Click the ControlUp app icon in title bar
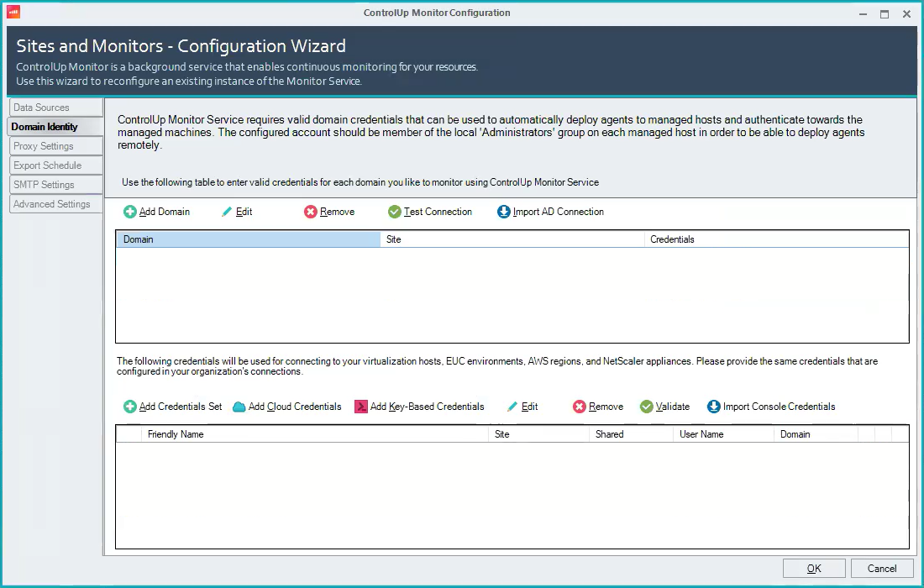Screen dimensions: 924x588 tap(13, 12)
